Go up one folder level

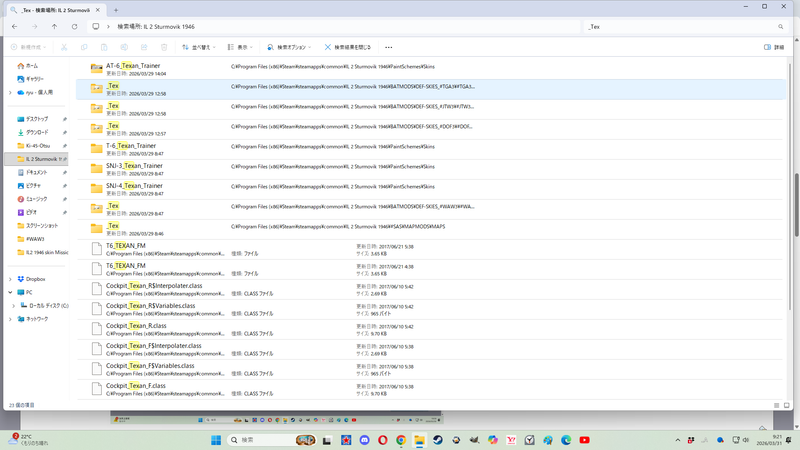[x=54, y=27]
